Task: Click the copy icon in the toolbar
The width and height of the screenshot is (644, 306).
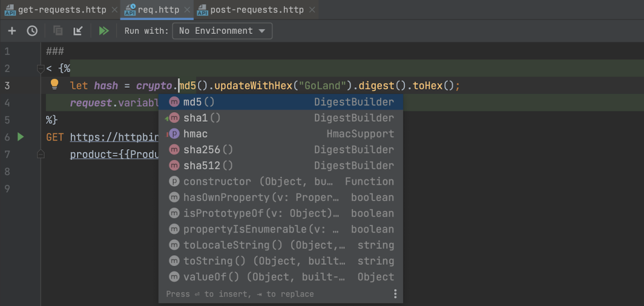Action: pyautogui.click(x=58, y=31)
